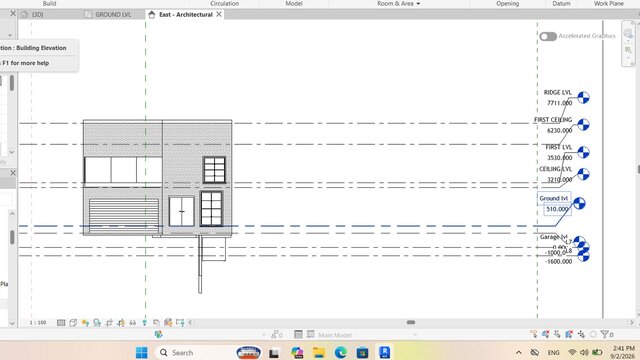Viewport: 640px width, 360px height.
Task: Click the design options icon in the status bar
Action: click(x=298, y=335)
